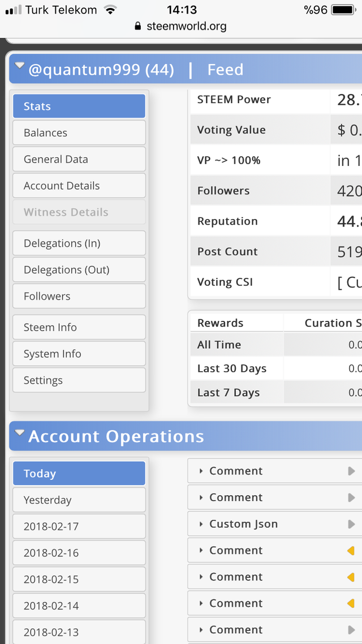Expand the Custom Json operation entry

point(243,524)
